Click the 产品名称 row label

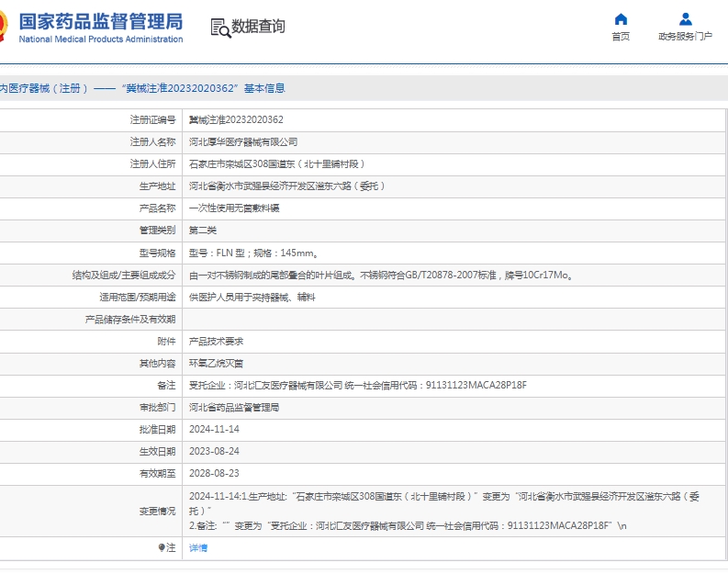click(x=157, y=208)
